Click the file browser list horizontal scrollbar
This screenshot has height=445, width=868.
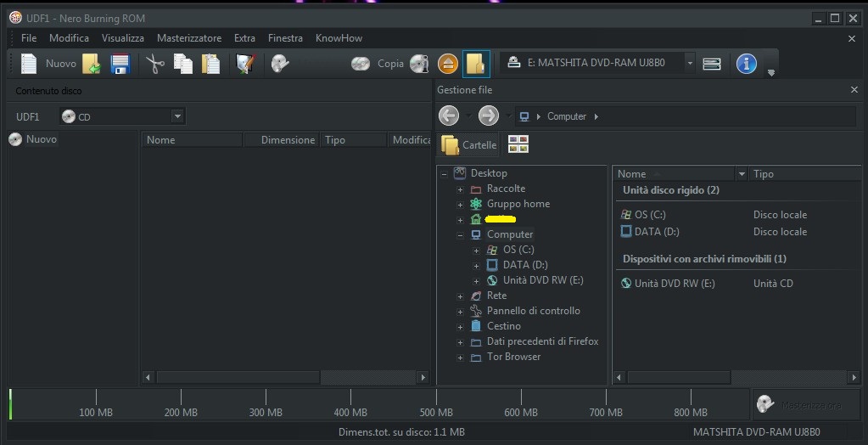pyautogui.click(x=679, y=377)
